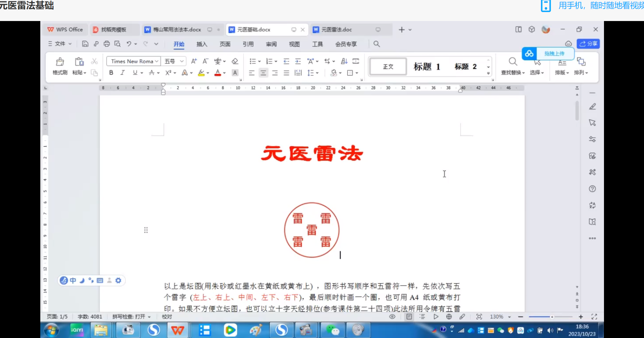This screenshot has width=644, height=338.
Task: Toggle italic formatting button
Action: point(123,73)
